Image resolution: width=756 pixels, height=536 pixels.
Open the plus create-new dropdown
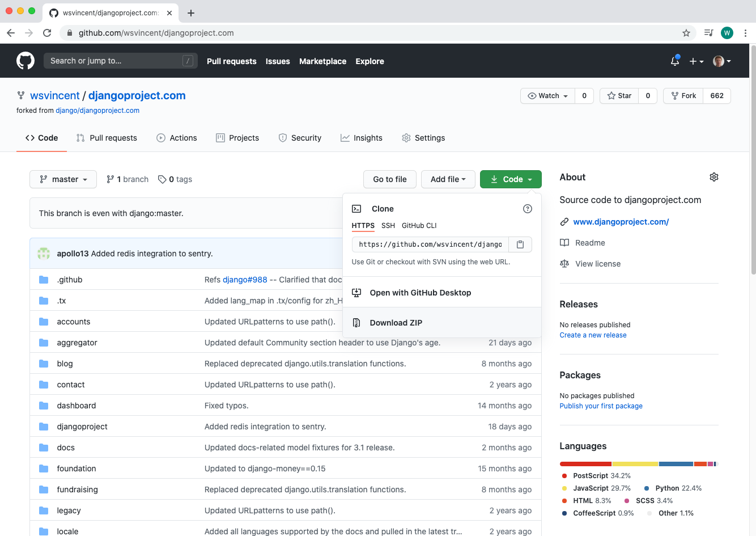696,61
